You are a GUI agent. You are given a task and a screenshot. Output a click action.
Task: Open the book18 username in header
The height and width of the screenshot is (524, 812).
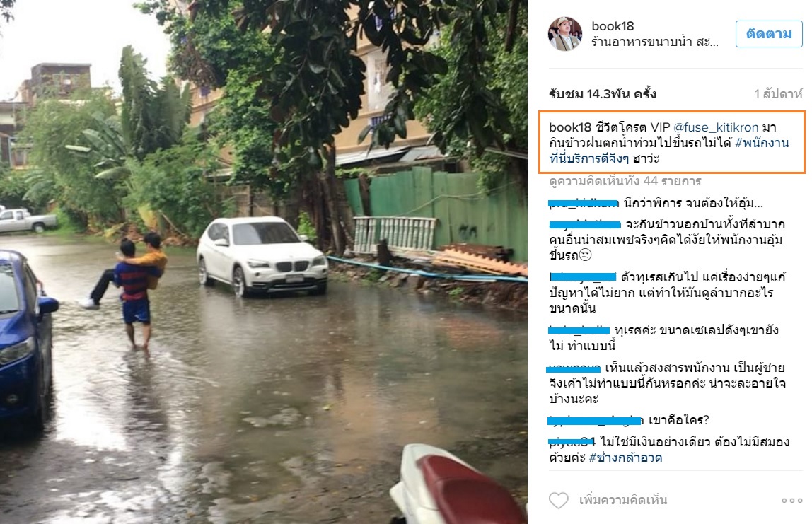pyautogui.click(x=613, y=26)
